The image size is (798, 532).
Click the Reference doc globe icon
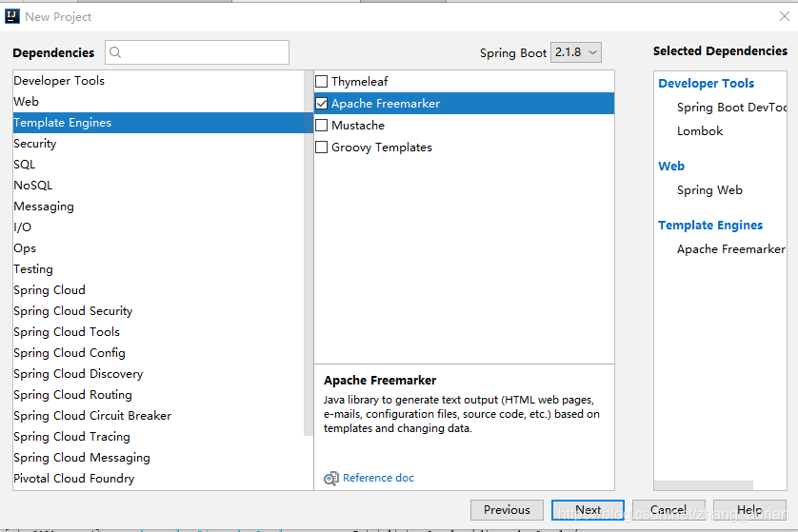[x=330, y=479]
